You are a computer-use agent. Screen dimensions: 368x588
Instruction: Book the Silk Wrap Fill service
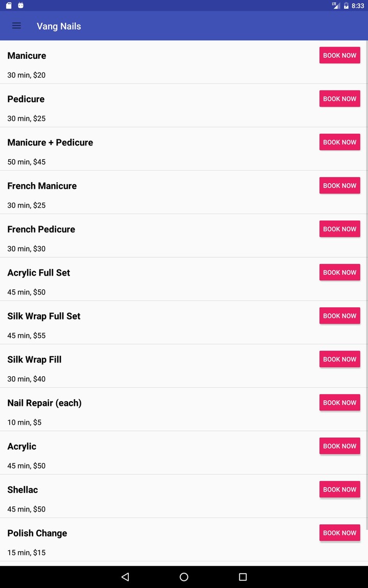pos(339,359)
